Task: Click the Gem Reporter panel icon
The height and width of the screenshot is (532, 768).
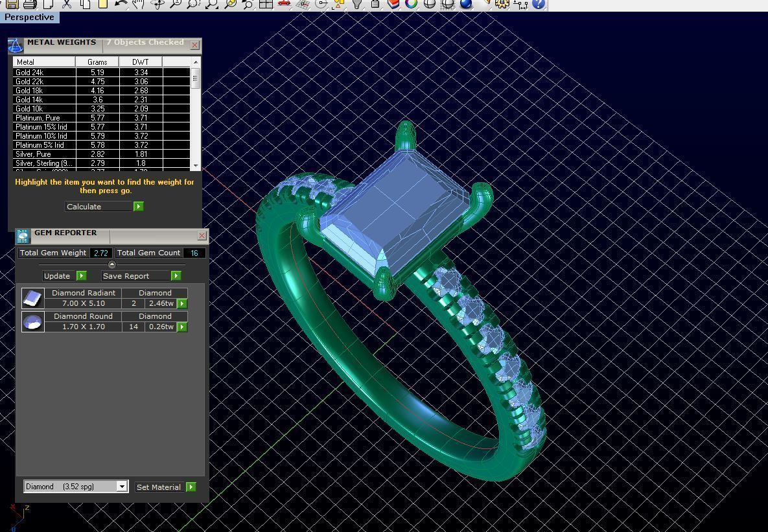Action: pyautogui.click(x=23, y=236)
